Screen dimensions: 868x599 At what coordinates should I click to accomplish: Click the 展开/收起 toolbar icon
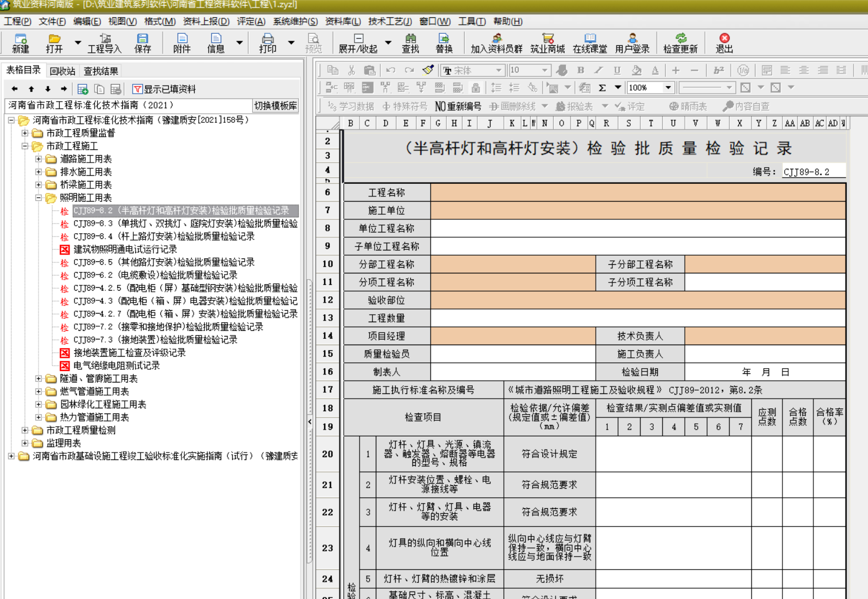[358, 44]
